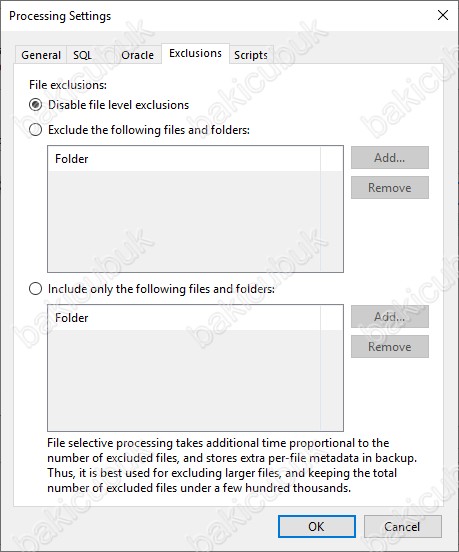This screenshot has height=552, width=459.
Task: Click inside the empty exclude folders list
Action: click(x=195, y=221)
